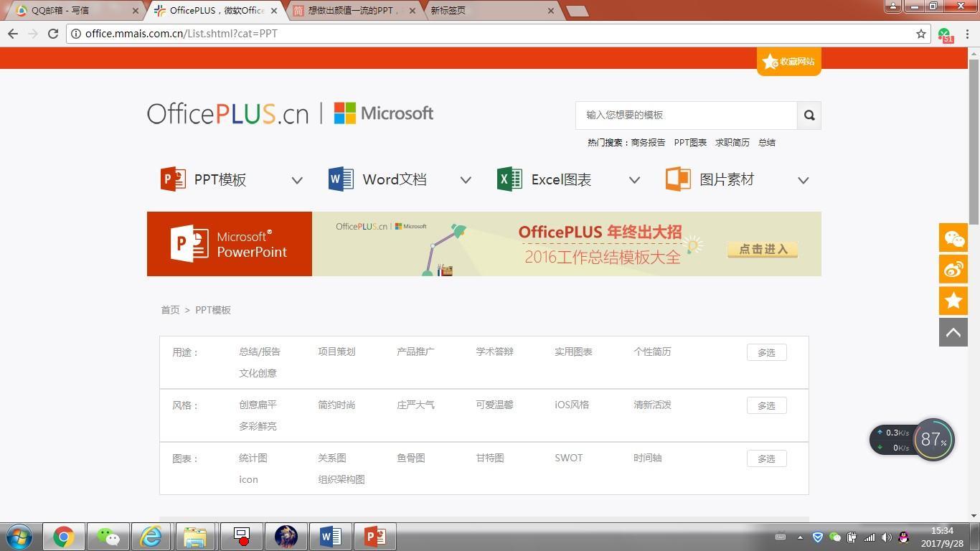Click hot search link 求职简历
980x551 pixels.
732,142
